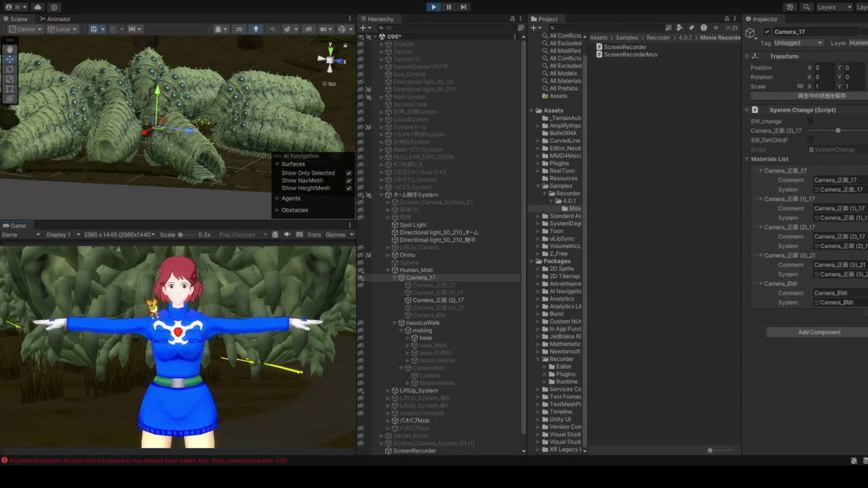The height and width of the screenshot is (488, 868).
Task: Select the Rotate tool in scene overlay
Action: [x=9, y=69]
